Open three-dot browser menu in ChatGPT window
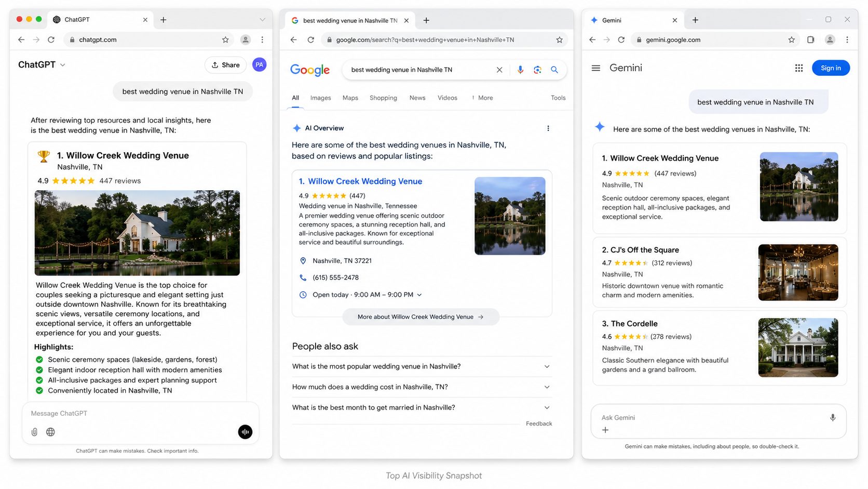868x489 pixels. [262, 39]
